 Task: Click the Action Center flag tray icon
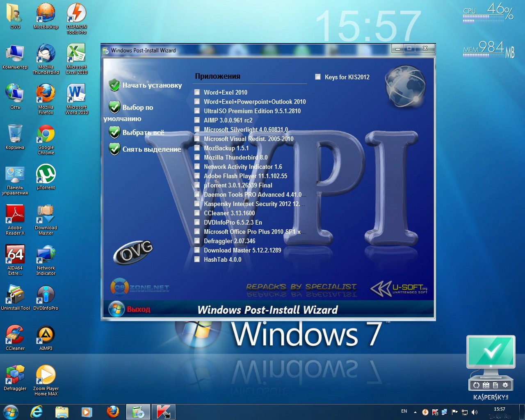(454, 412)
